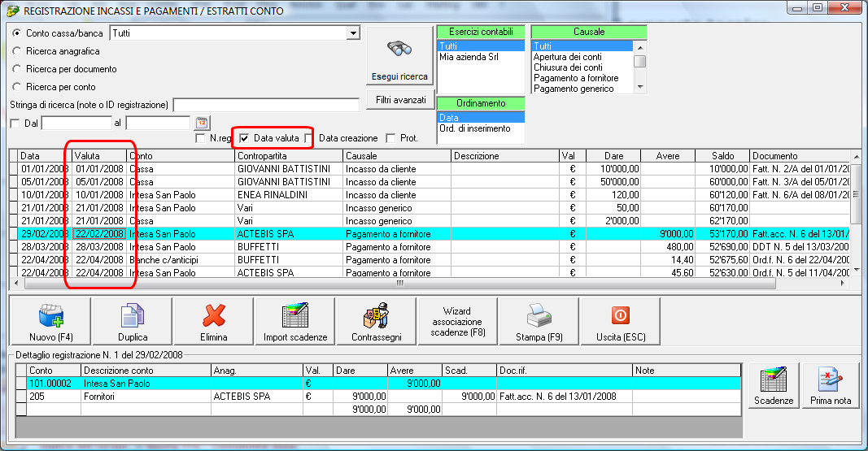Click row selector of 05/01/2008 row
The image size is (868, 451).
tap(14, 182)
